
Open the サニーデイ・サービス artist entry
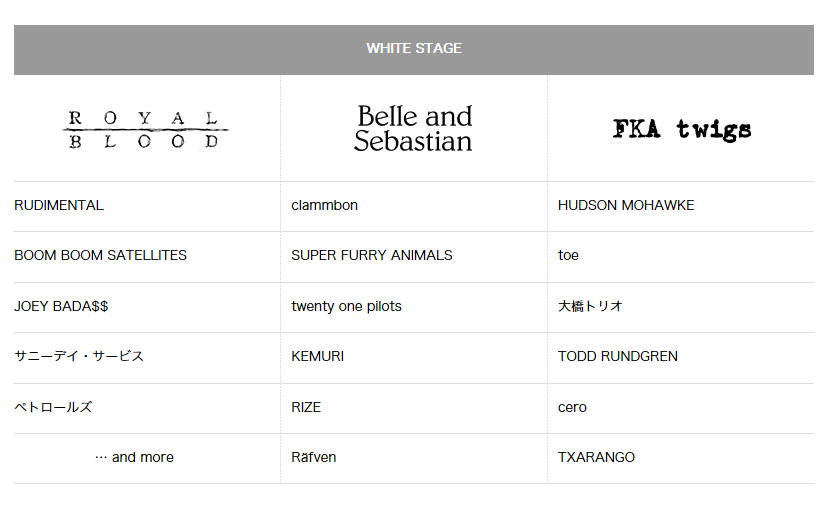79,356
